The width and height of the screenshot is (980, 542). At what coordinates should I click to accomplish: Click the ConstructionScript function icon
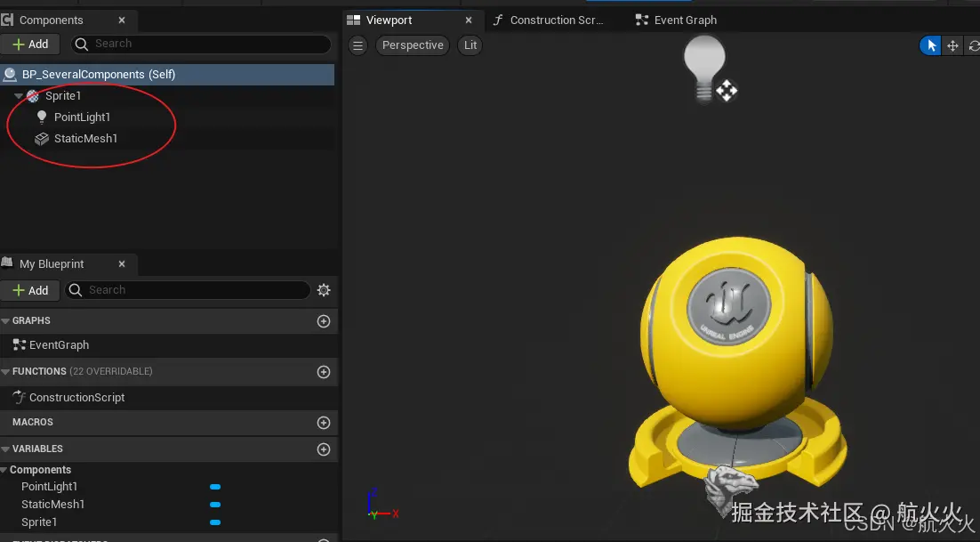pyautogui.click(x=20, y=397)
